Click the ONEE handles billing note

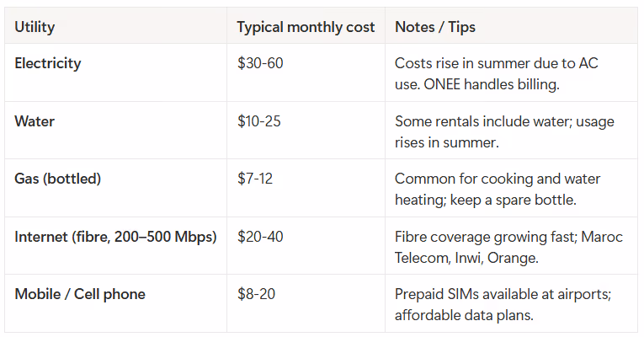coord(492,84)
